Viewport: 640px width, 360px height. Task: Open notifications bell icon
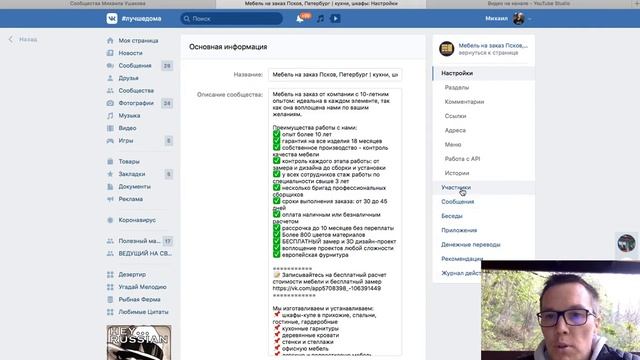(300, 19)
